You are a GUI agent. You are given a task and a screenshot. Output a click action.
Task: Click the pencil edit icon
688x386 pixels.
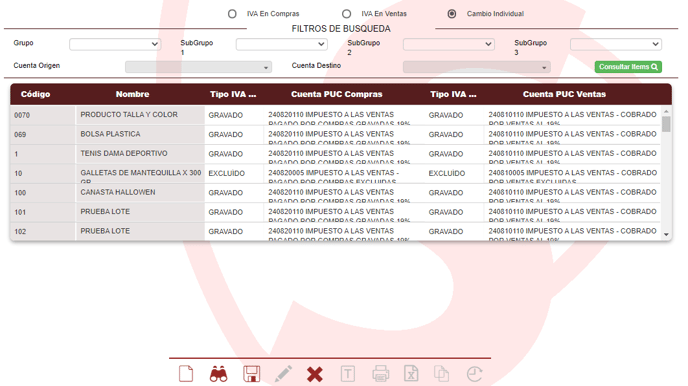click(x=283, y=374)
